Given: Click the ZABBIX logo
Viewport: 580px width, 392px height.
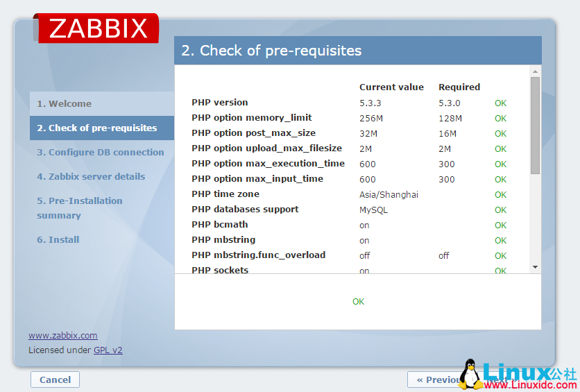Looking at the screenshot, I should pos(96,28).
